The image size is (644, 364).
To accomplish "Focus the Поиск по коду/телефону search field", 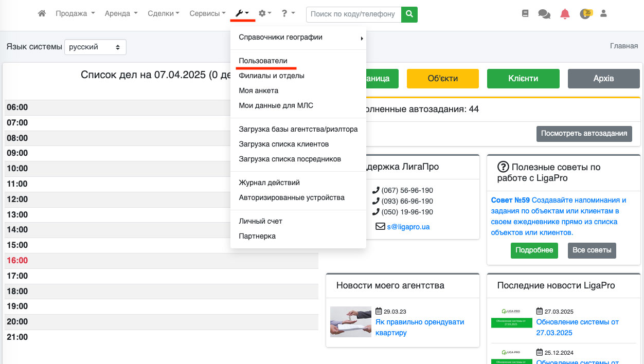I will [353, 14].
